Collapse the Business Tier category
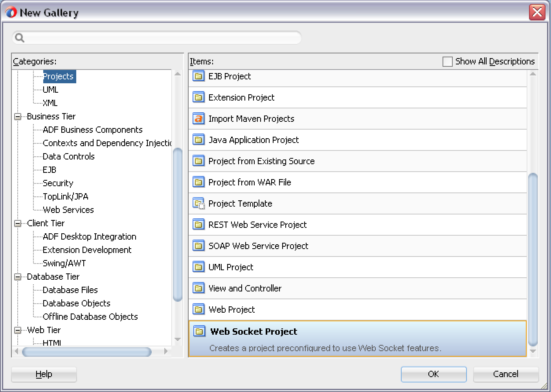Viewport: 551px width, 392px height. click(17, 116)
